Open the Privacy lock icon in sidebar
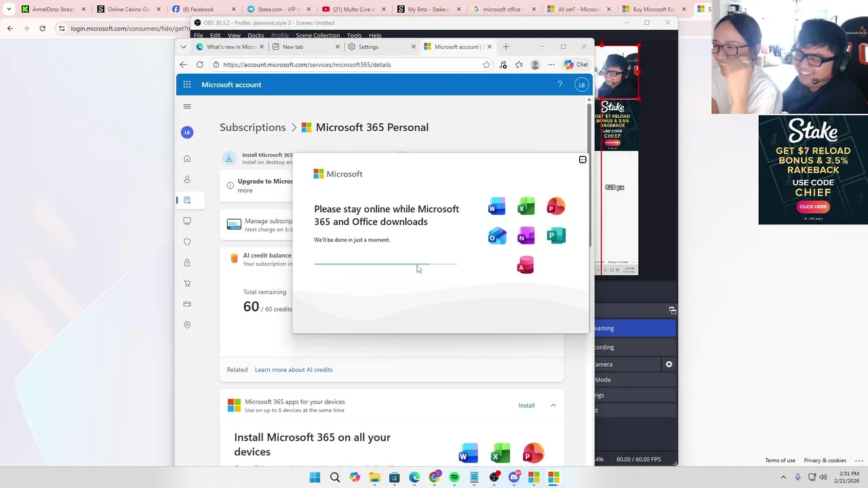 point(187,262)
